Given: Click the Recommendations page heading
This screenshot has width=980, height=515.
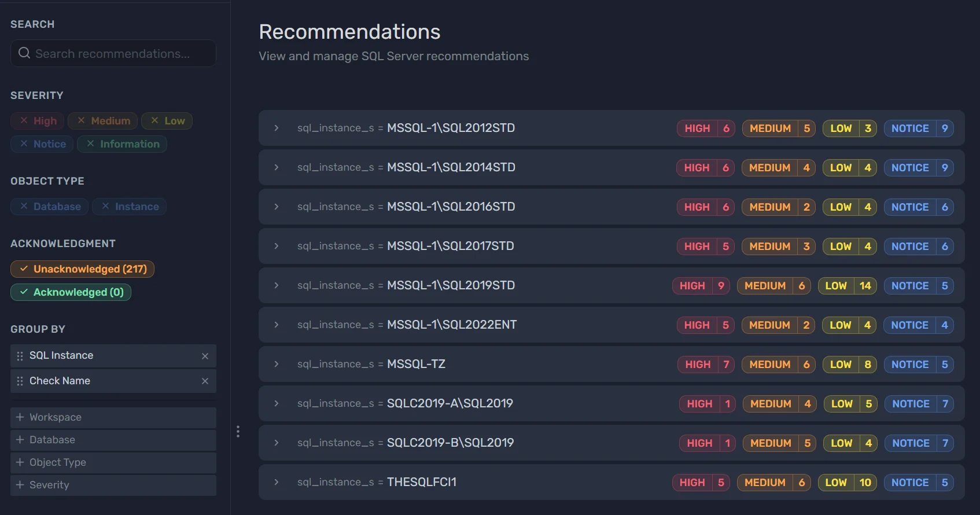Looking at the screenshot, I should click(x=349, y=32).
